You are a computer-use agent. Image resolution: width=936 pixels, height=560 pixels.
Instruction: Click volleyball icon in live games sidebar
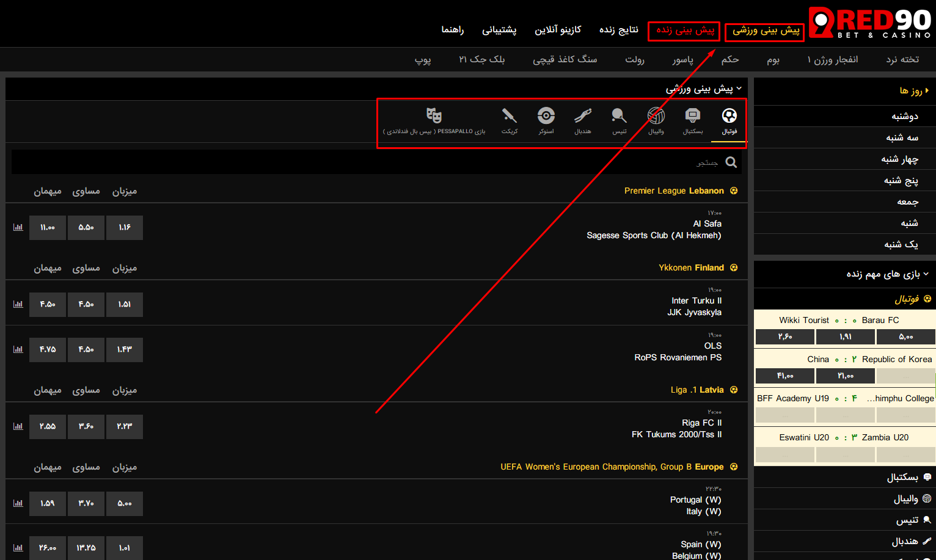point(927,498)
